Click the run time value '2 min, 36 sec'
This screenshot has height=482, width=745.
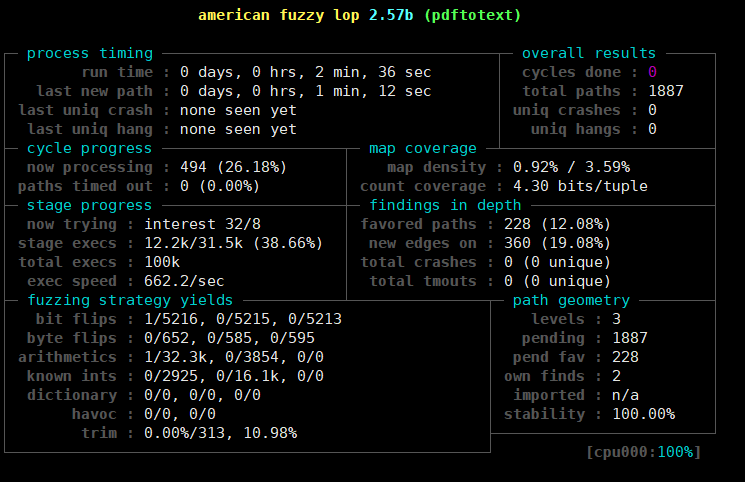click(373, 72)
